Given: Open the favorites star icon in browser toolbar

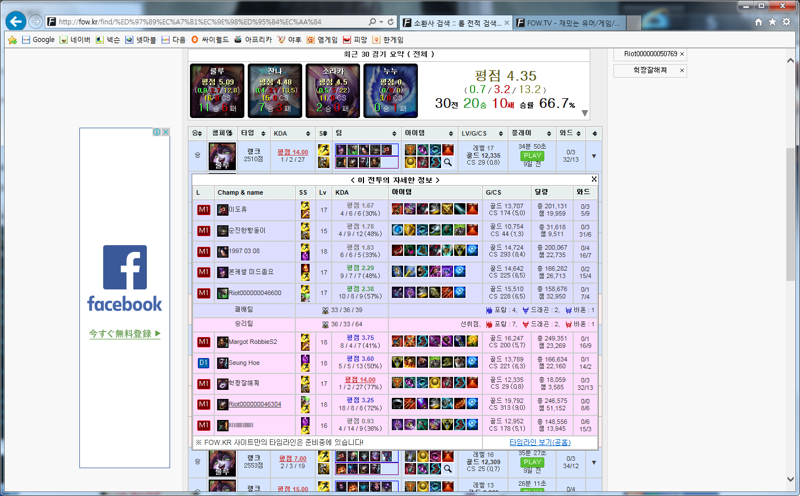Looking at the screenshot, I should coord(772,22).
